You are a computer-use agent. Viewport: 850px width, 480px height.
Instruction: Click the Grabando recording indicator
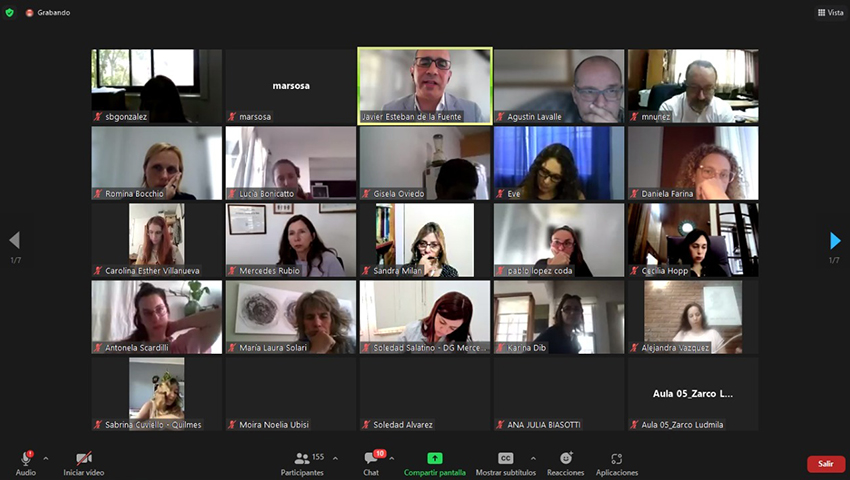click(48, 12)
